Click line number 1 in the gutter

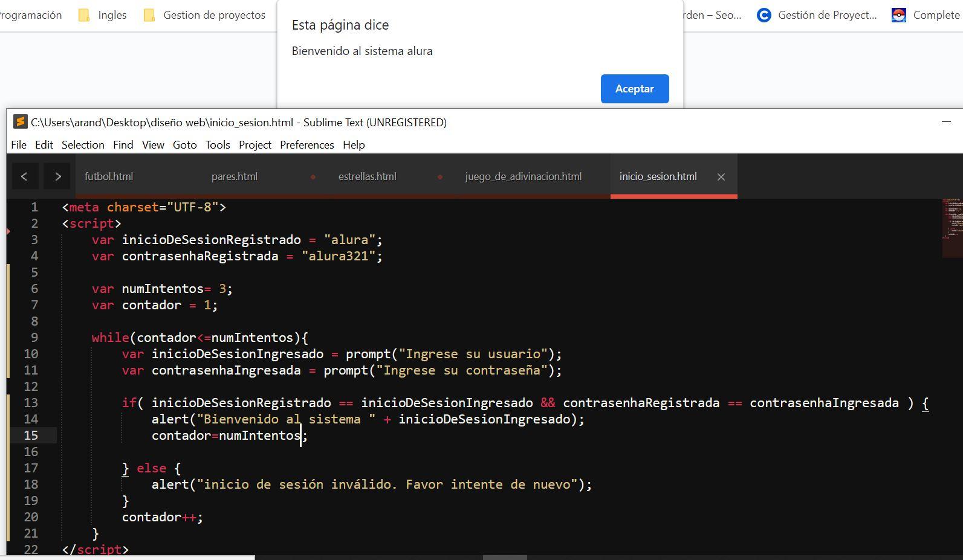pyautogui.click(x=34, y=207)
